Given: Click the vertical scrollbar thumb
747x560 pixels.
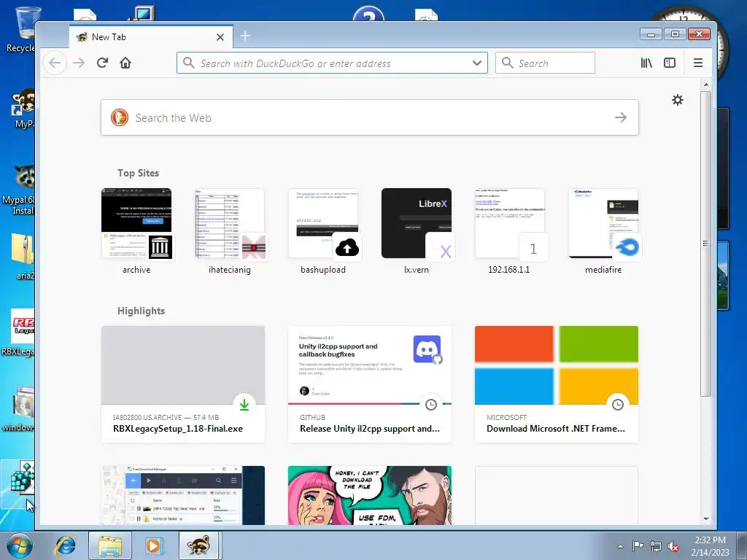Looking at the screenshot, I should (706, 244).
